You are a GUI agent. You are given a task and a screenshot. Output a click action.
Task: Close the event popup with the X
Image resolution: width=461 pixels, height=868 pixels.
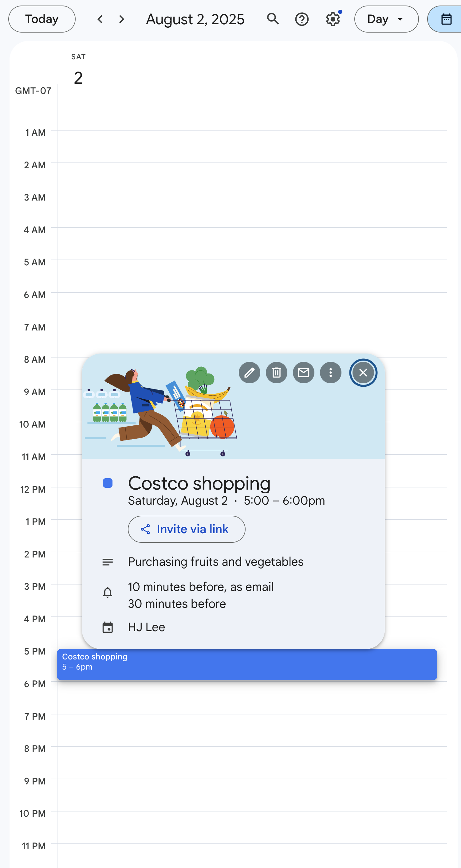(363, 373)
